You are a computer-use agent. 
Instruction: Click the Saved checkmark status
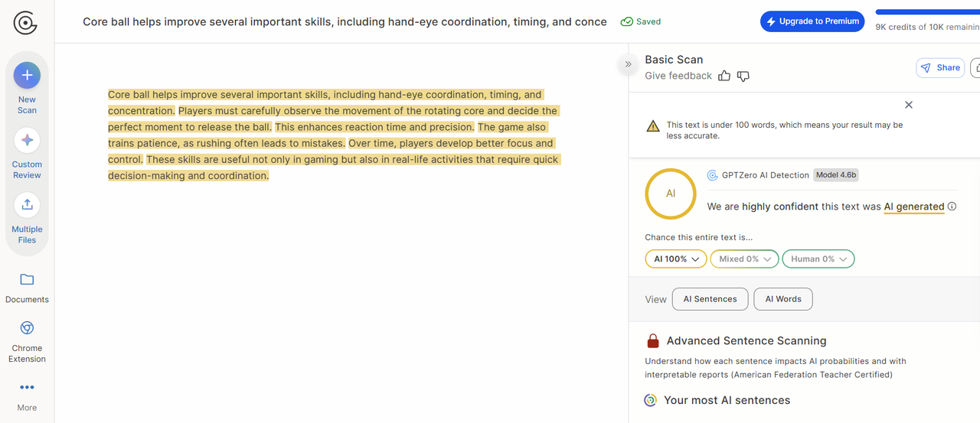coord(641,22)
